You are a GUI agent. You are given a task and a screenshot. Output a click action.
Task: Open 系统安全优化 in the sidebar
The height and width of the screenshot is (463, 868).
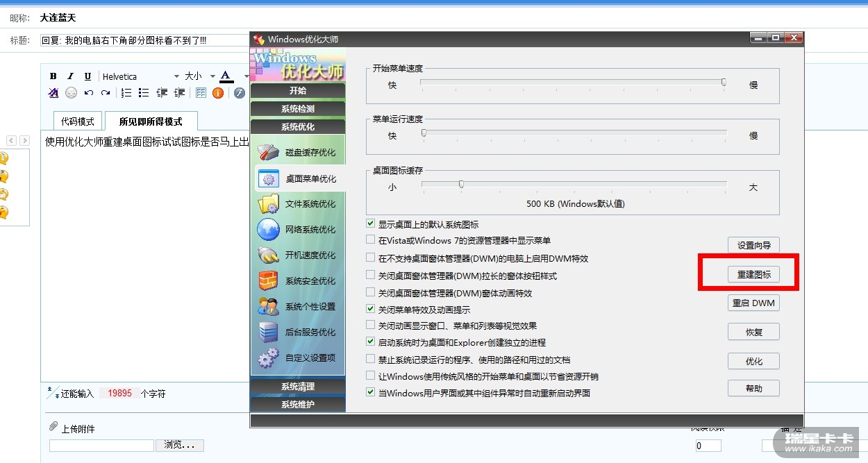pos(298,281)
